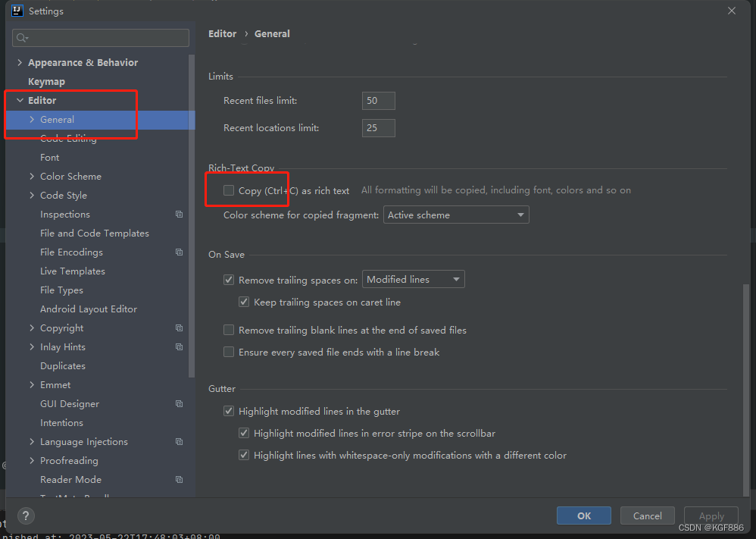
Task: Expand the Copyright node
Action: click(32, 327)
